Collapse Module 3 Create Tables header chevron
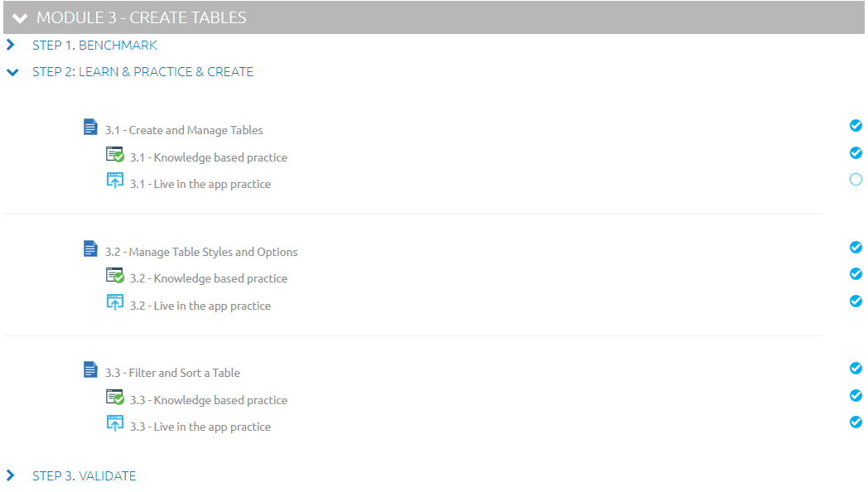 click(20, 18)
